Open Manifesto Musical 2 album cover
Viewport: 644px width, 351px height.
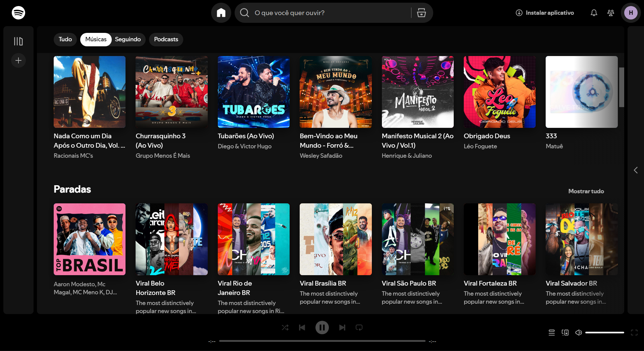pos(418,92)
